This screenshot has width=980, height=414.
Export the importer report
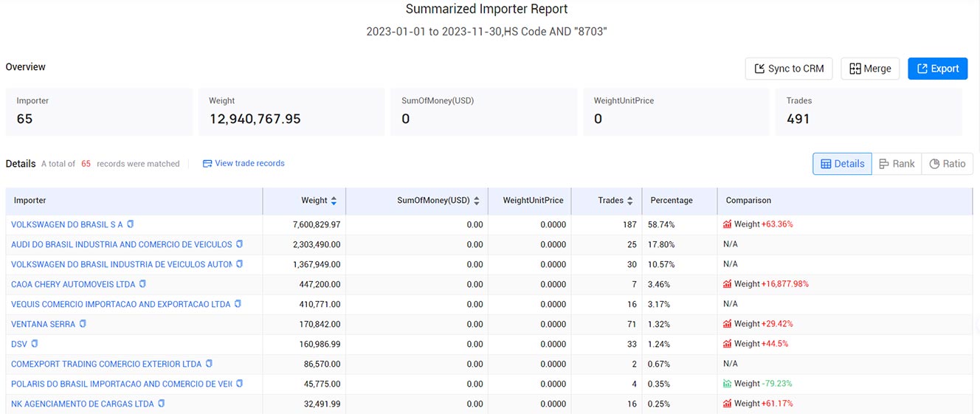point(937,69)
